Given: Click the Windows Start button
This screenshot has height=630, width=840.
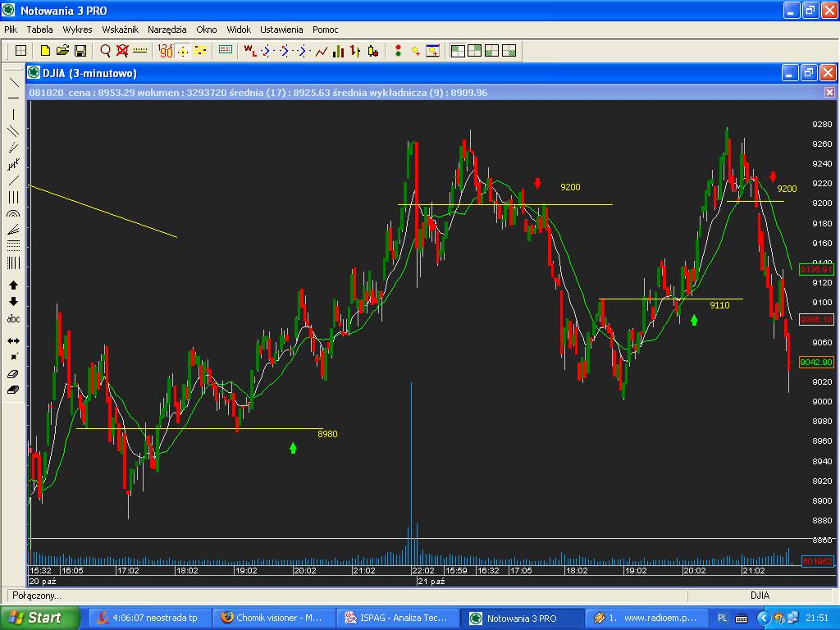Looking at the screenshot, I should coord(39,618).
